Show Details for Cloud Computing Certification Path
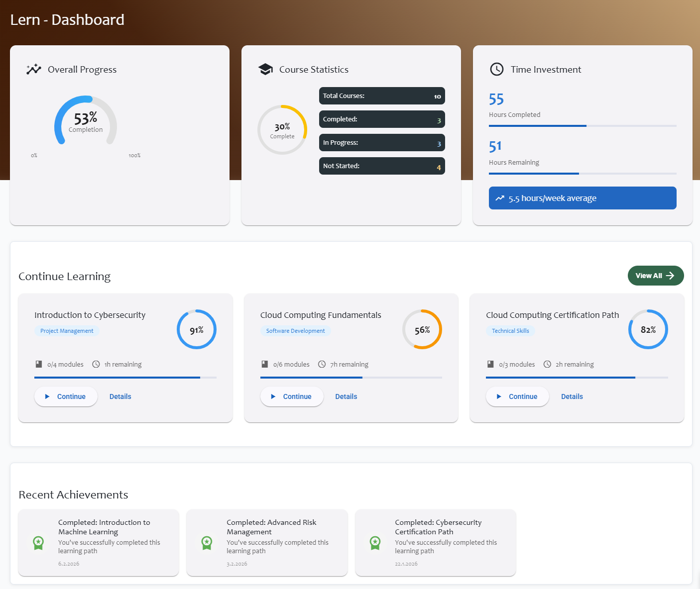 click(x=572, y=396)
